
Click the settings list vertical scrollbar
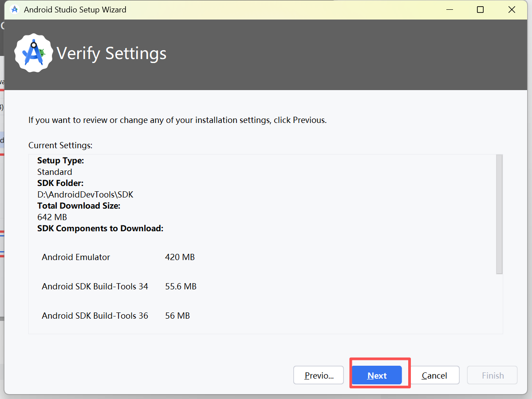(x=499, y=214)
